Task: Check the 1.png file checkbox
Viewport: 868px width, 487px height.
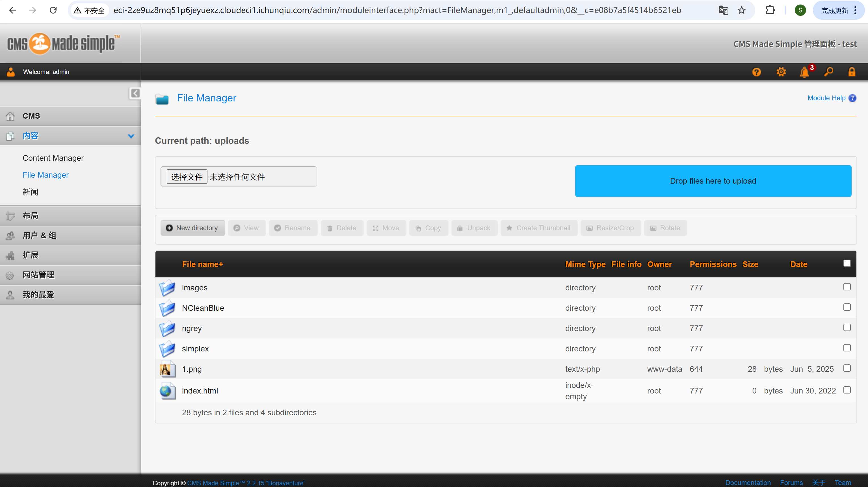Action: pyautogui.click(x=847, y=368)
